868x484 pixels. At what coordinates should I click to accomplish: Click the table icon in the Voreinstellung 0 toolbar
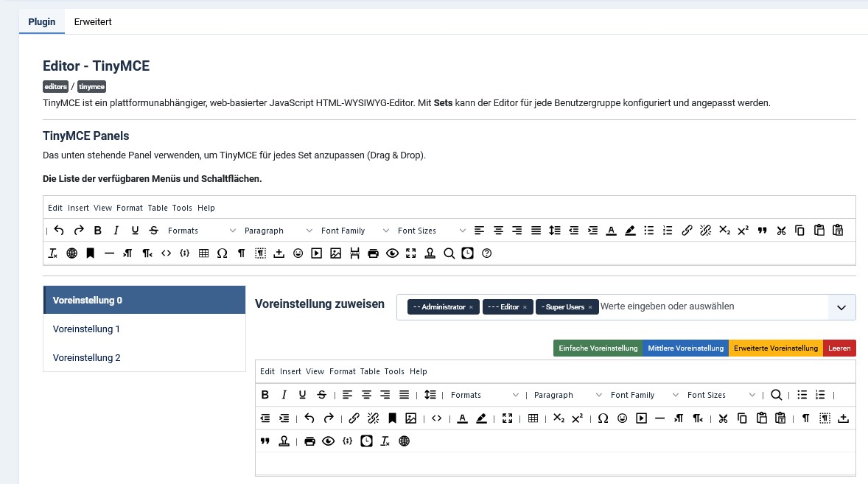(533, 418)
